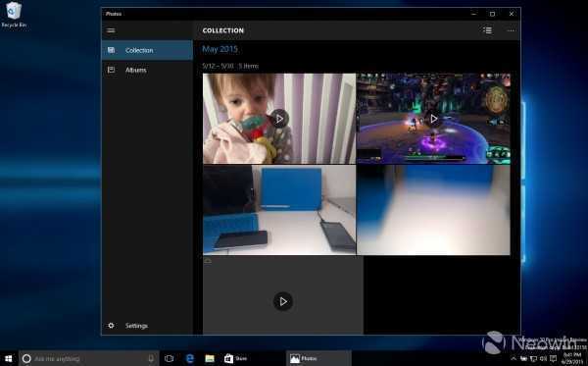Open the Action Center notifications icon
This screenshot has height=366, width=588.
(x=553, y=359)
